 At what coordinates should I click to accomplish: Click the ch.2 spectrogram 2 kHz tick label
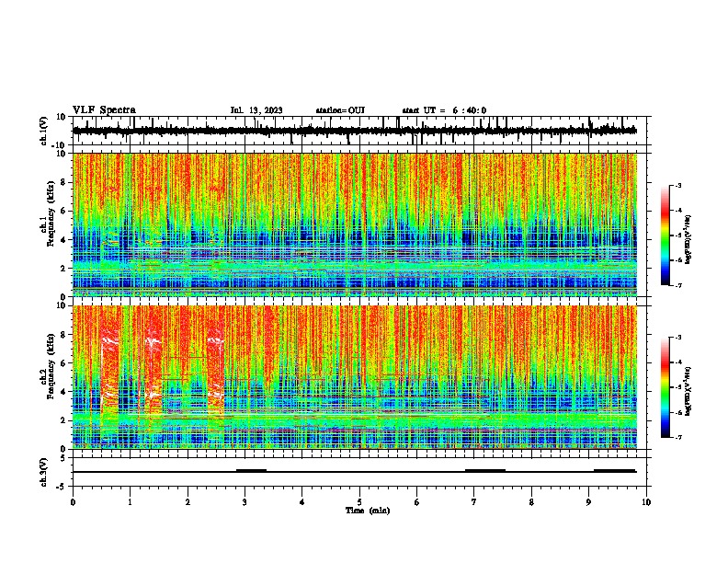click(x=63, y=420)
